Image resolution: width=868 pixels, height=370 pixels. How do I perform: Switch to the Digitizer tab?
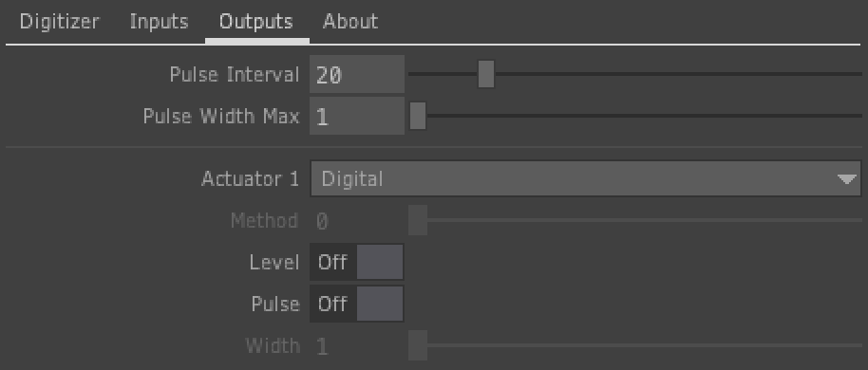[x=59, y=22]
